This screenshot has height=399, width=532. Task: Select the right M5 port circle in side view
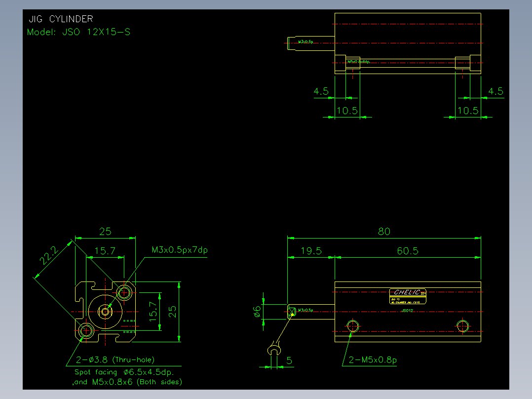tap(463, 326)
